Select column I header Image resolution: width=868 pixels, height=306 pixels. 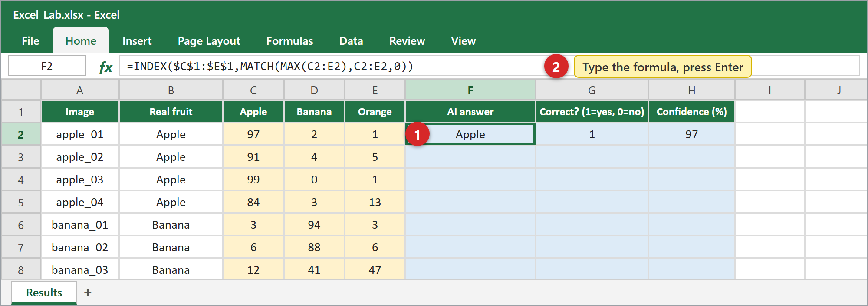(x=770, y=90)
